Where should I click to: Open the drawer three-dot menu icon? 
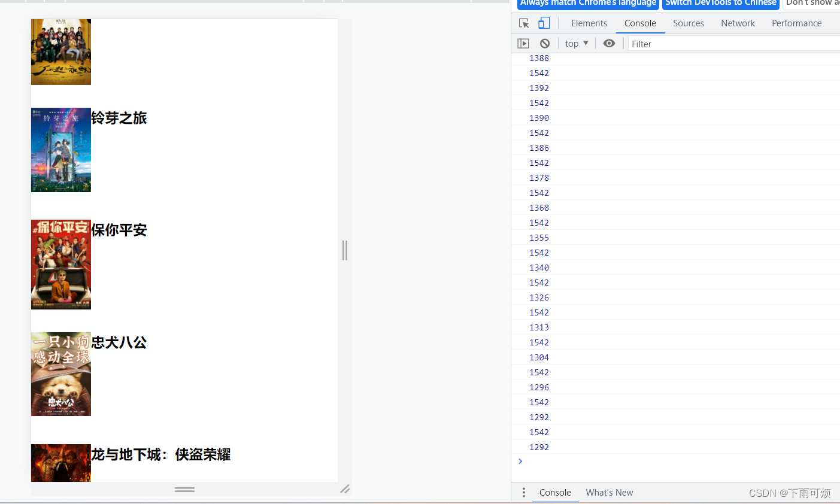click(524, 492)
